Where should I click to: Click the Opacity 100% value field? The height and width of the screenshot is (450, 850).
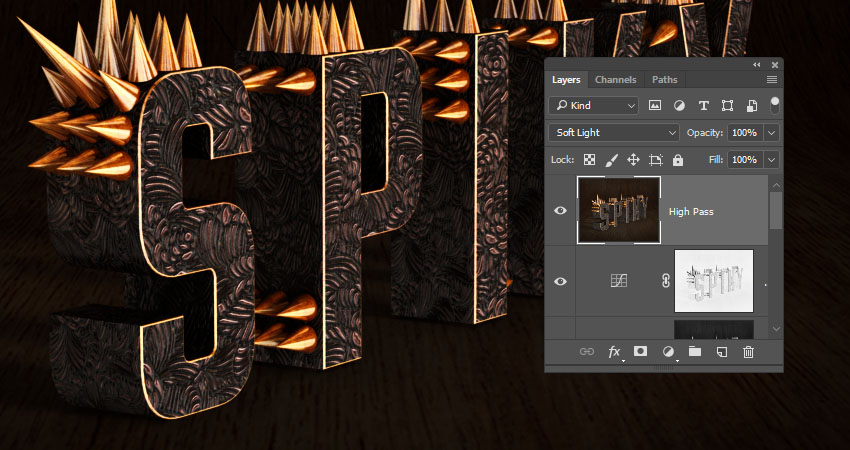(744, 132)
